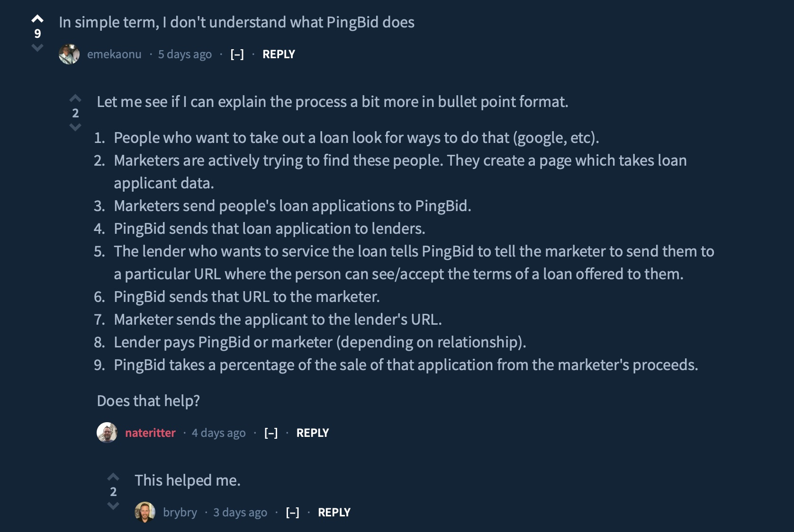Downvote emekaonu's comment about PingBid
The height and width of the screenshot is (532, 794).
coord(37,47)
